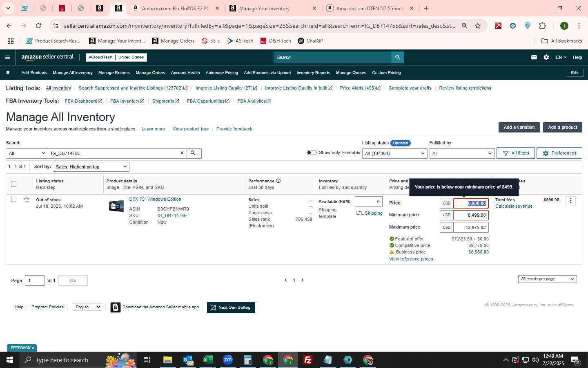Click the Price input field 6,988.00
Screen dimensions: 588x368
pos(471,203)
